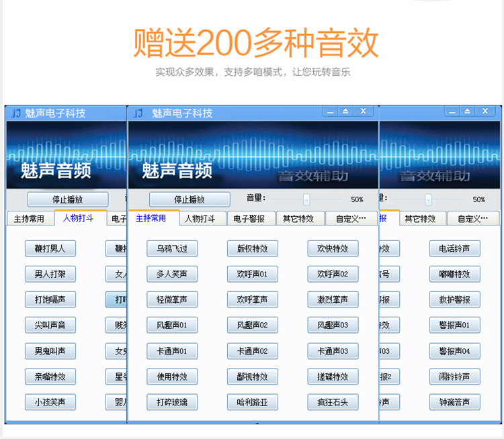Play the 哈利路亚 sound effect
The height and width of the screenshot is (439, 504).
[252, 402]
